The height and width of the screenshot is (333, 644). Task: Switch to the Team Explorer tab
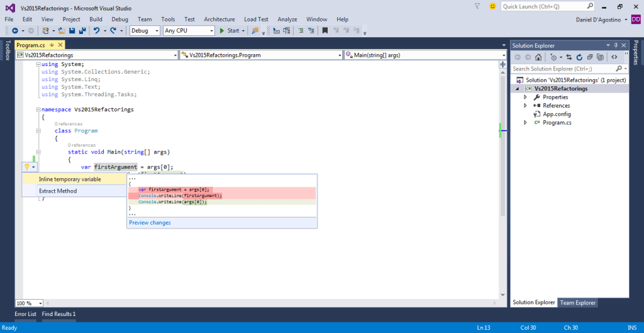(x=577, y=303)
